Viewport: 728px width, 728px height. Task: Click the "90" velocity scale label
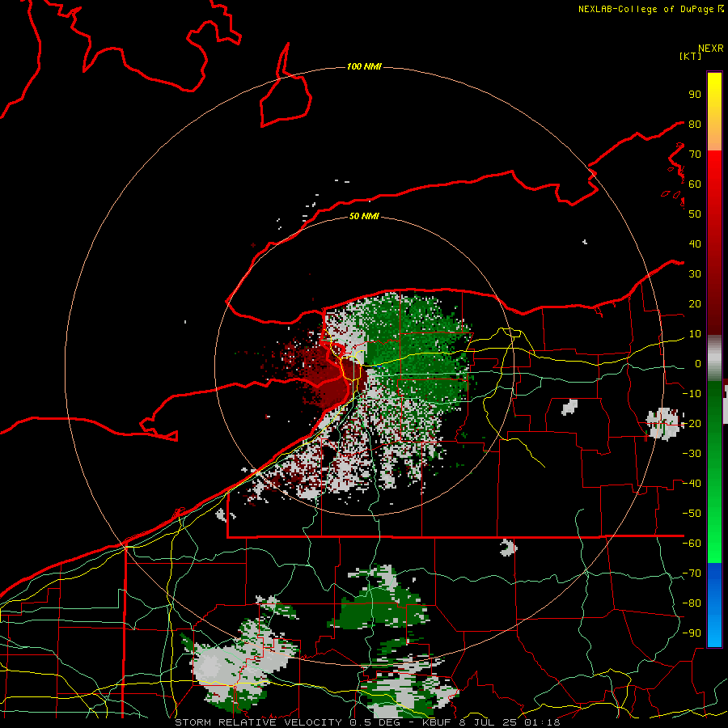click(x=695, y=95)
